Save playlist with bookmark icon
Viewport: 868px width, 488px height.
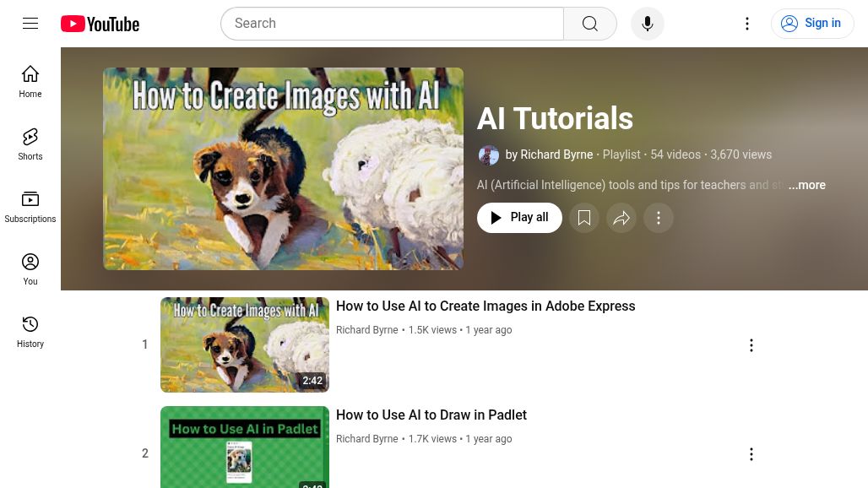pos(584,218)
